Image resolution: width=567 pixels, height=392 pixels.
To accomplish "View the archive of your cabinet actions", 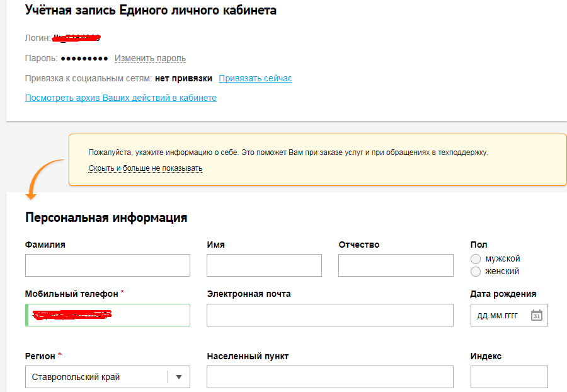I will point(120,98).
